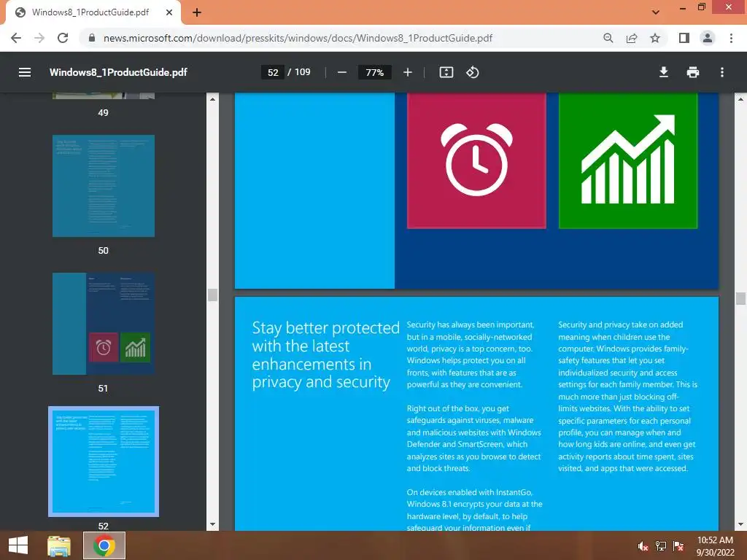
Task: Select the highlighted page 52 thumbnail
Action: pyautogui.click(x=104, y=462)
